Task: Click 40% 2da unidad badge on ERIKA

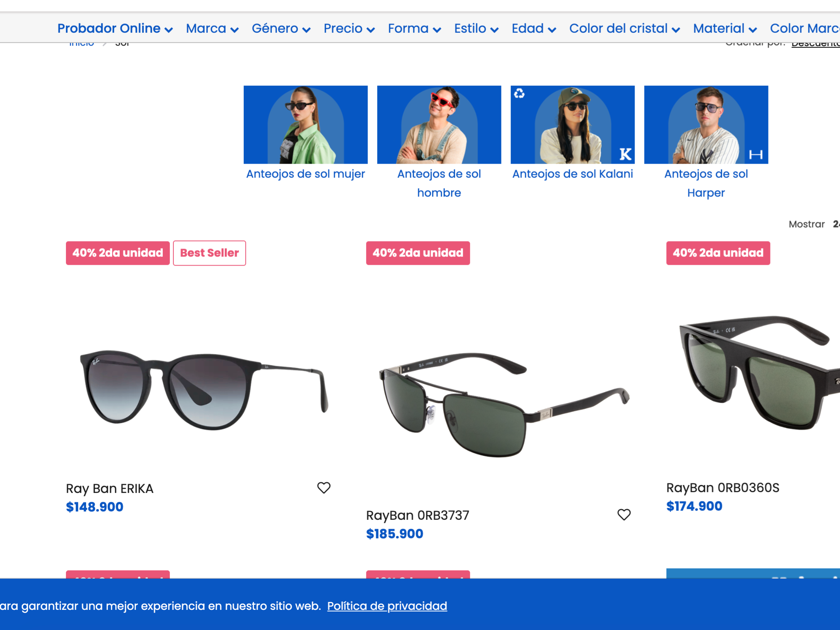Action: (118, 253)
